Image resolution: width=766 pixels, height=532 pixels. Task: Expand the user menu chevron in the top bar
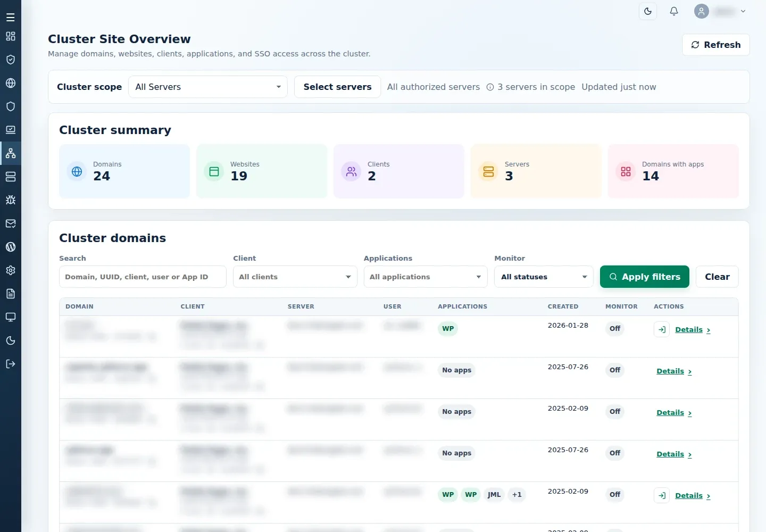[743, 11]
